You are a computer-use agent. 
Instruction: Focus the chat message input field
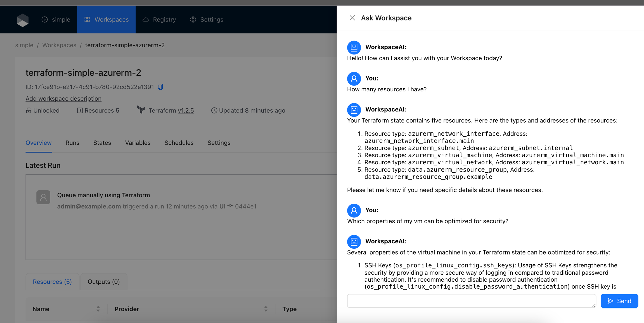(x=471, y=301)
